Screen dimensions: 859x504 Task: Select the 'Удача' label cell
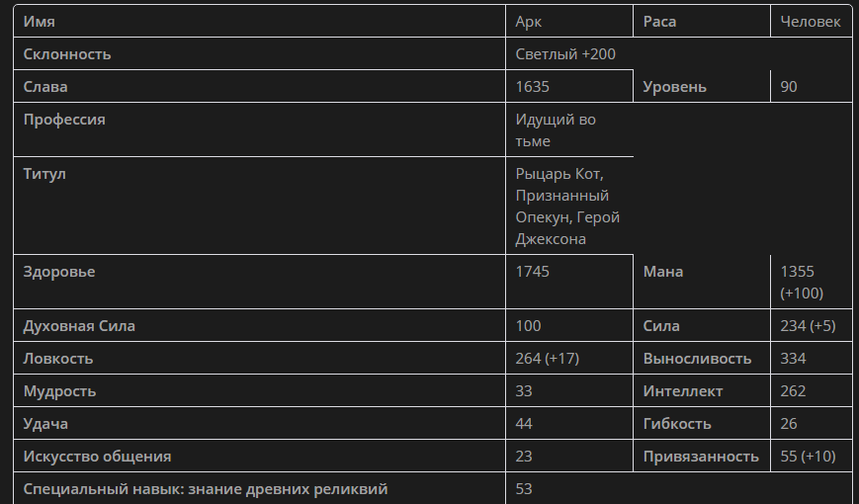[x=45, y=424]
